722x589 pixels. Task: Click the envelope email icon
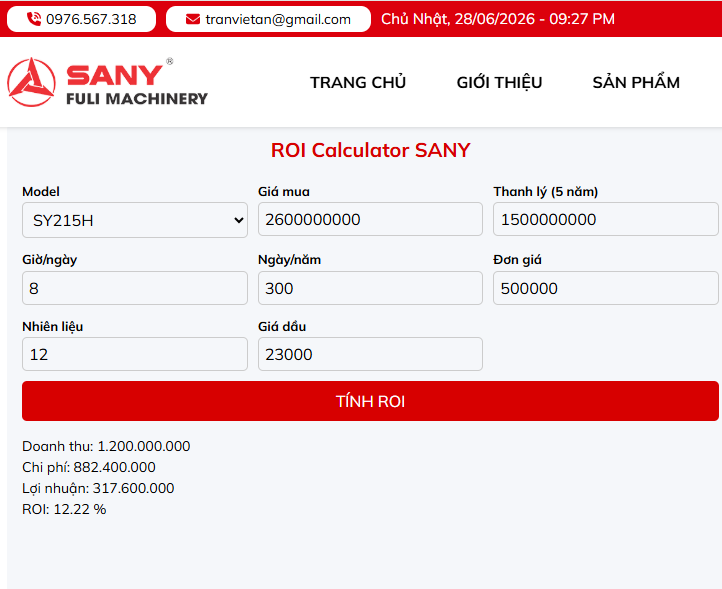pos(192,19)
